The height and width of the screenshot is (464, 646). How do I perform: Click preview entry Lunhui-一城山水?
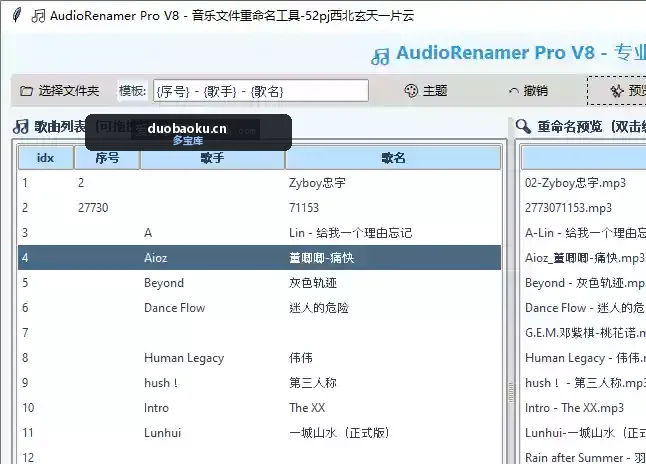[x=585, y=433]
